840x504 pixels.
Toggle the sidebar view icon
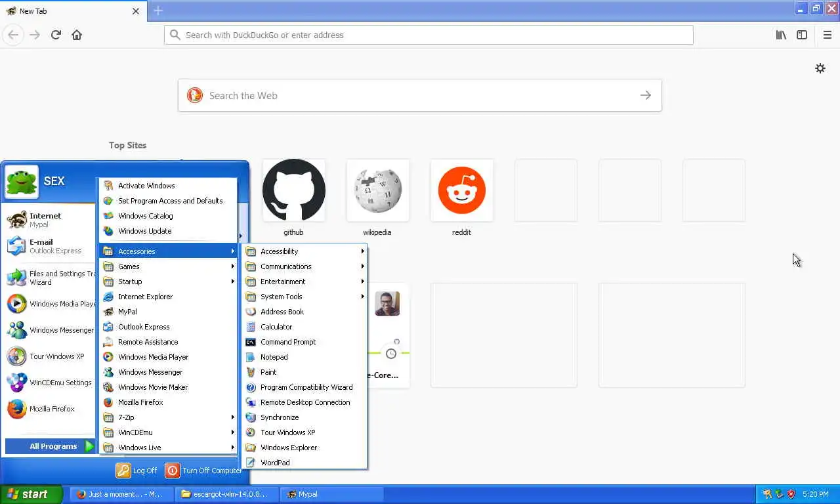click(802, 35)
